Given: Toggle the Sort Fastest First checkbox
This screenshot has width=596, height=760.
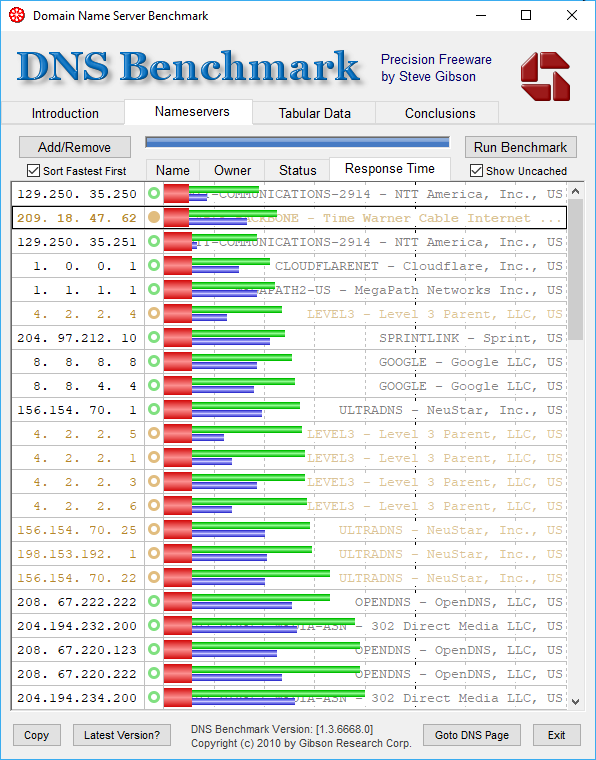Looking at the screenshot, I should [33, 171].
